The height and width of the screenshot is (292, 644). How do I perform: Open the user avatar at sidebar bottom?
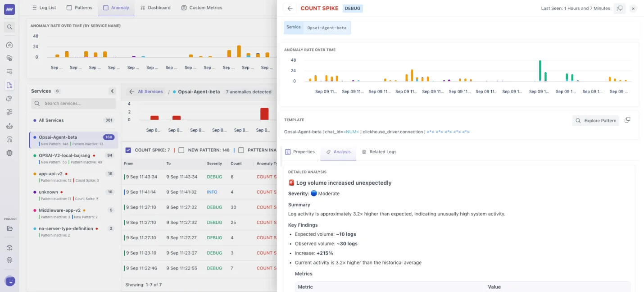[x=9, y=281]
